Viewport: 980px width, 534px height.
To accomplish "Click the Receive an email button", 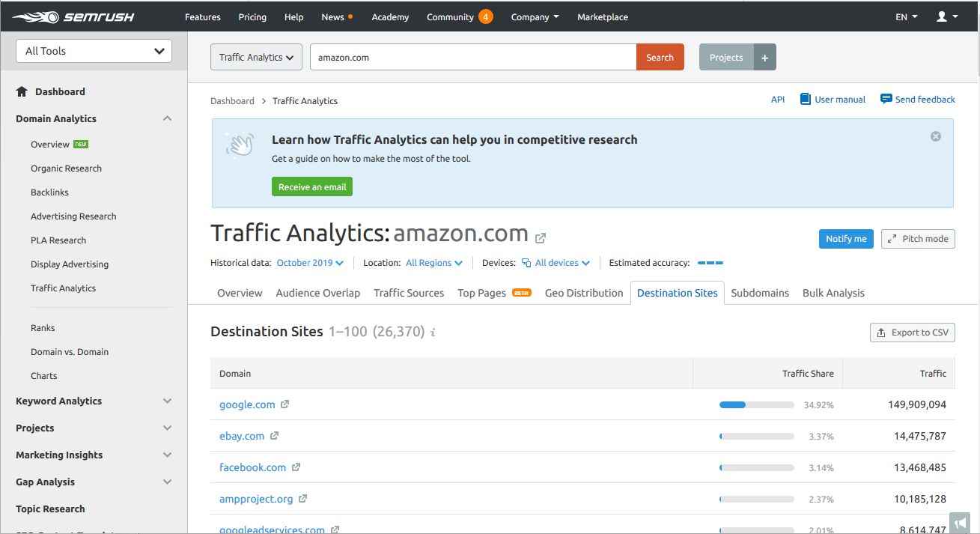I will [311, 186].
